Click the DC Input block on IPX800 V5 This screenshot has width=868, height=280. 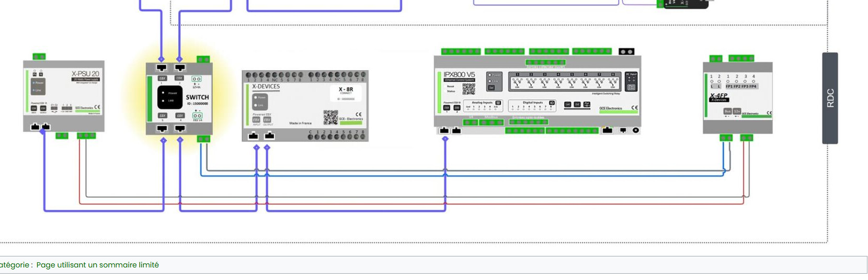(x=631, y=82)
